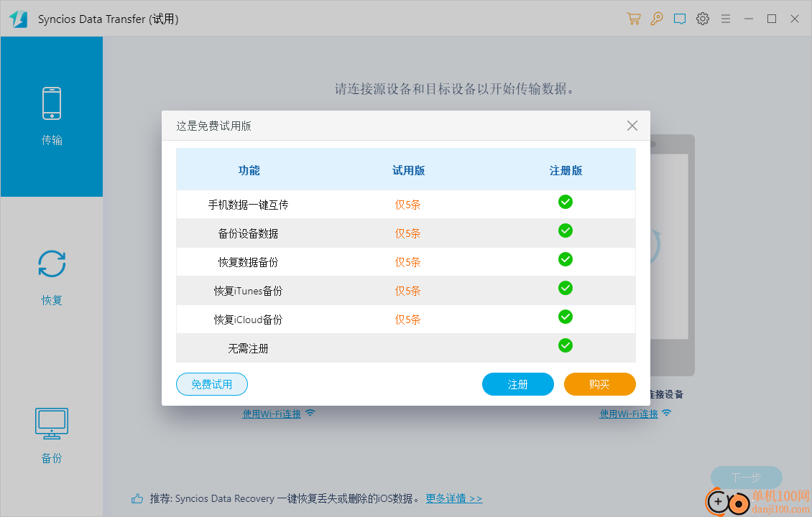The image size is (812, 517).
Task: Click green check for 无需注册
Action: pyautogui.click(x=566, y=345)
